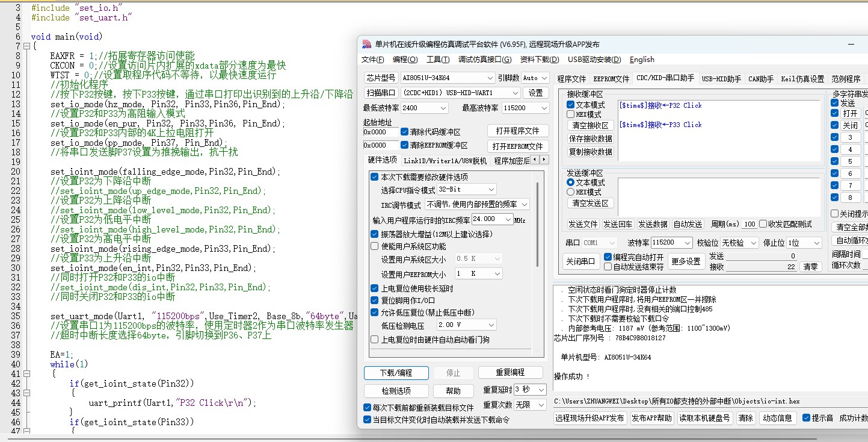Open 编程(O) menu
This screenshot has height=442, width=868.
405,60
